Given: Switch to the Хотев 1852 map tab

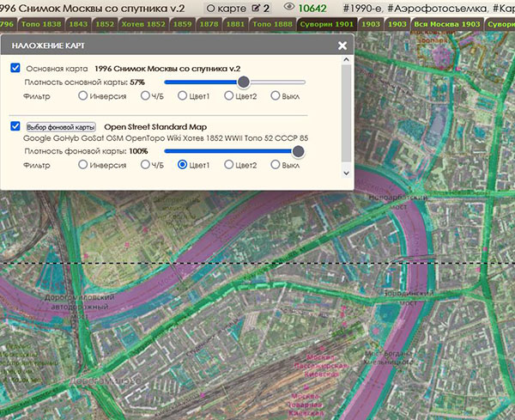Looking at the screenshot, I should [142, 25].
